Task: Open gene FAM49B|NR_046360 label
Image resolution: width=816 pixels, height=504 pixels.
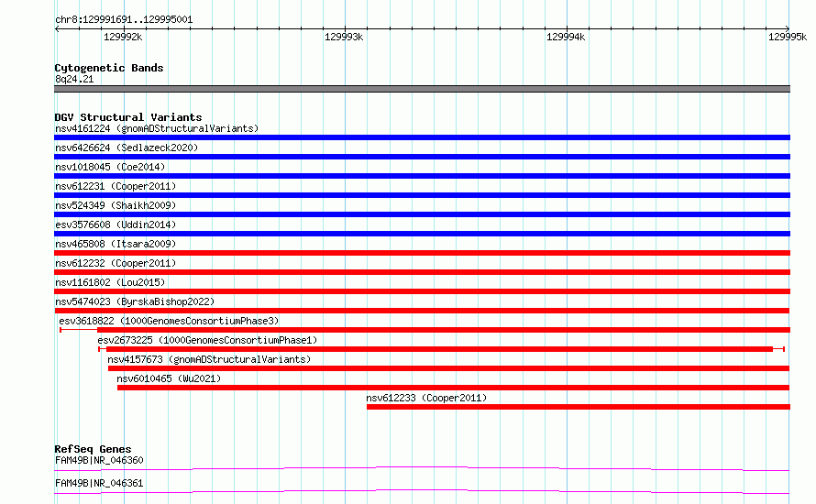Action: (x=99, y=460)
